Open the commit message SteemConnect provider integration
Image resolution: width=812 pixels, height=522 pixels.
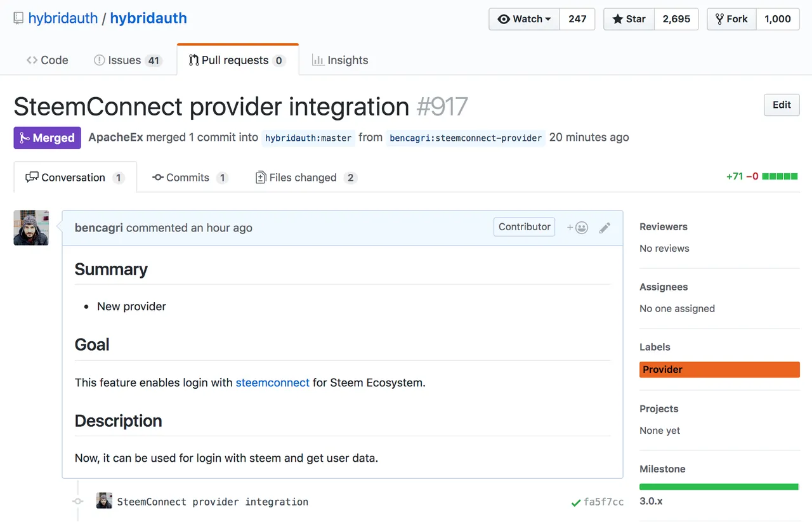point(213,502)
